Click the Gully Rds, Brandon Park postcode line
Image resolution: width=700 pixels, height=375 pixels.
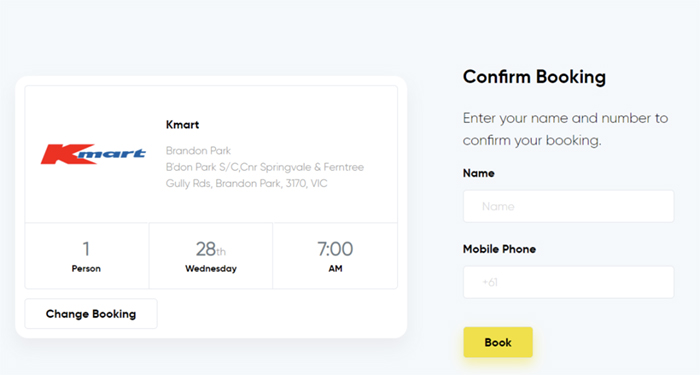pyautogui.click(x=246, y=183)
